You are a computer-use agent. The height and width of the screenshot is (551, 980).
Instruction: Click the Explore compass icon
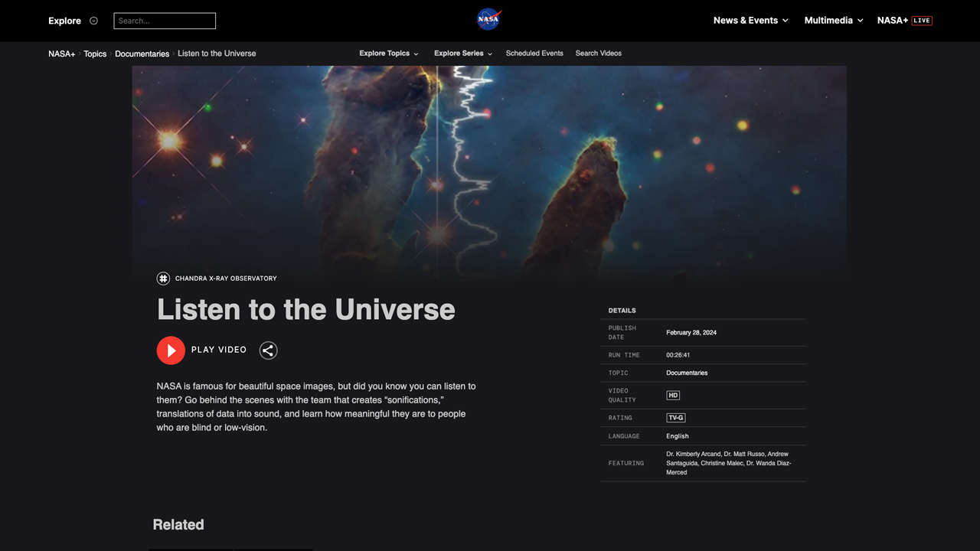coord(93,21)
